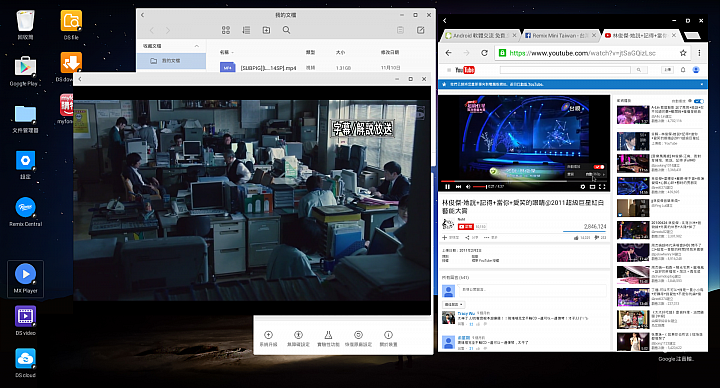Screen dimensions: 720x388
Task: Toggle the red switch in player settings popup
Action: (x=599, y=167)
